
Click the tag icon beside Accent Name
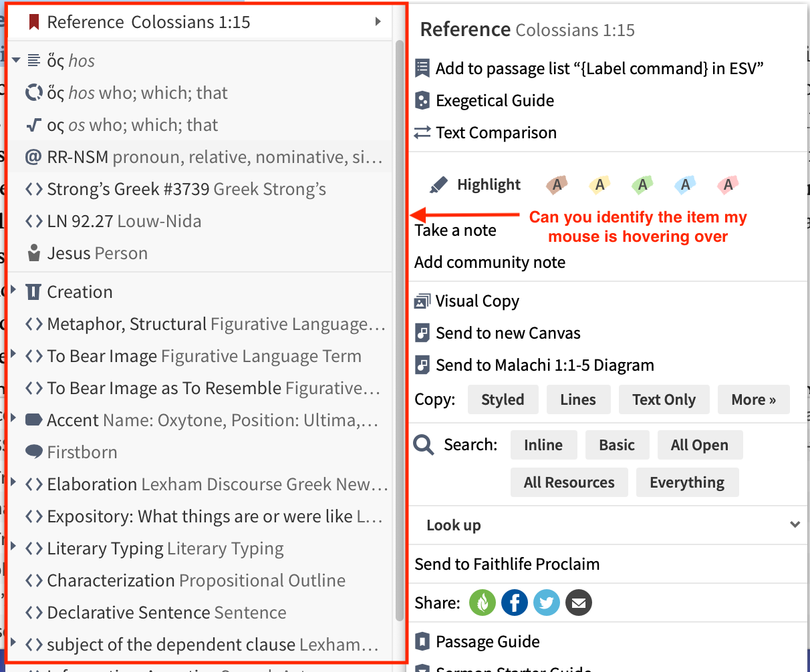33,420
